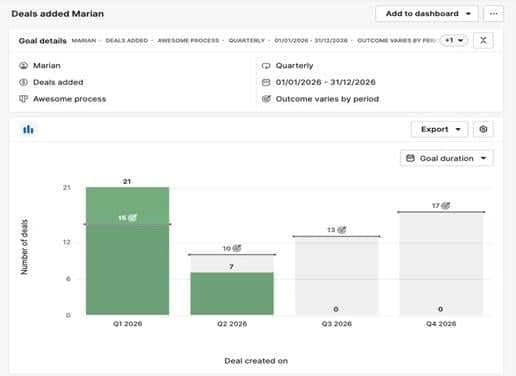
Task: Click the Q2 goal label 10 icon
Action: (x=237, y=248)
